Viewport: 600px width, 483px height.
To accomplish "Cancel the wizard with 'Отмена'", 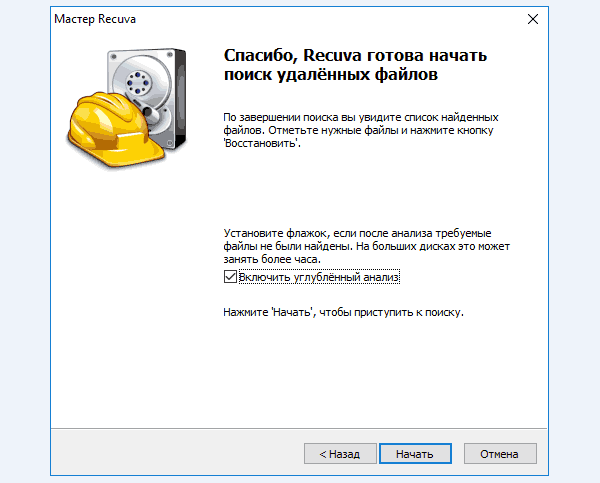I will click(500, 454).
